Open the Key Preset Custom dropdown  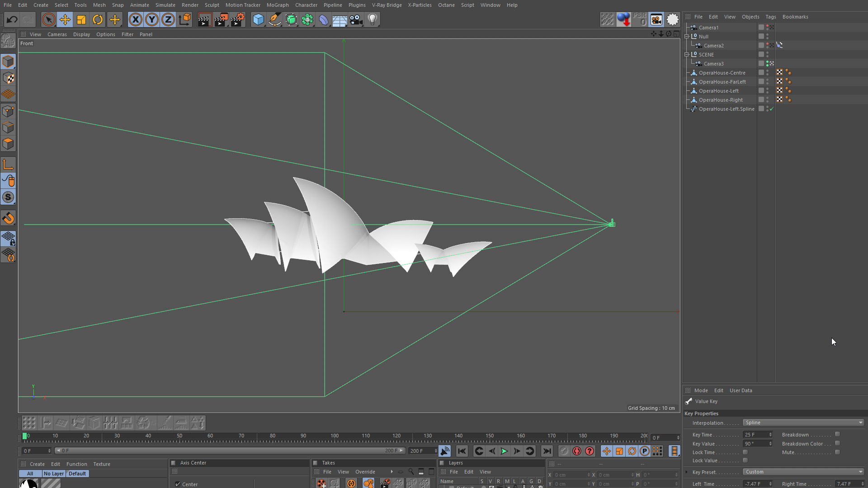803,472
